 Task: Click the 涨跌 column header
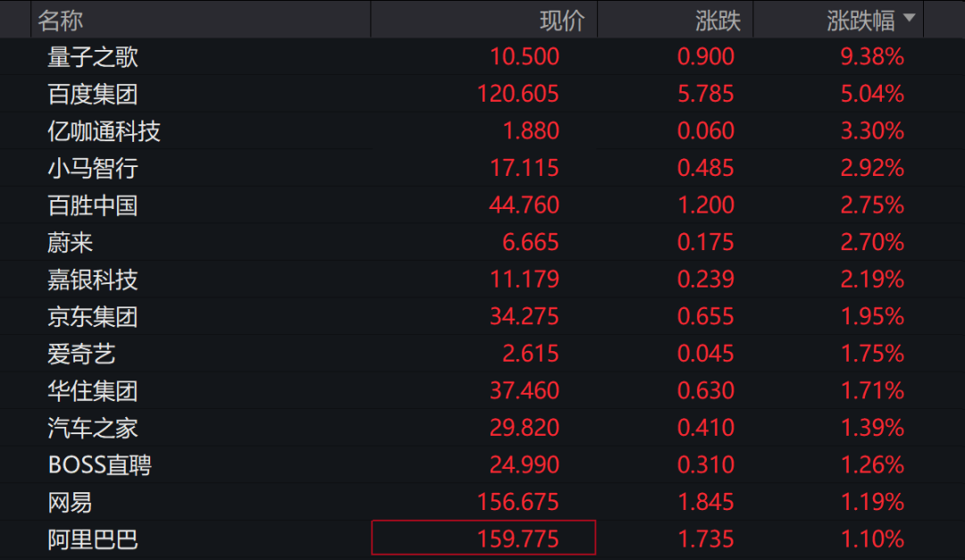tap(717, 20)
